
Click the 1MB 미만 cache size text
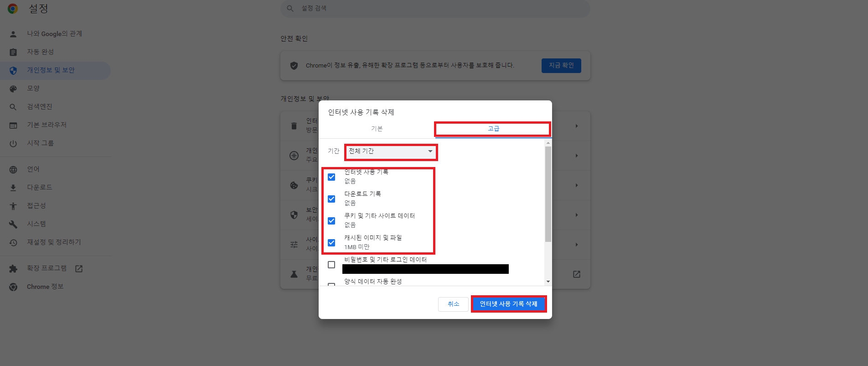coord(357,247)
